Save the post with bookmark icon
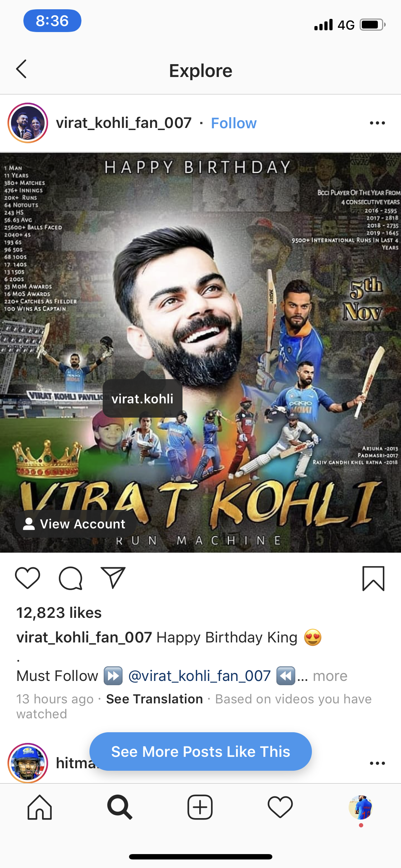This screenshot has height=868, width=401. (373, 579)
